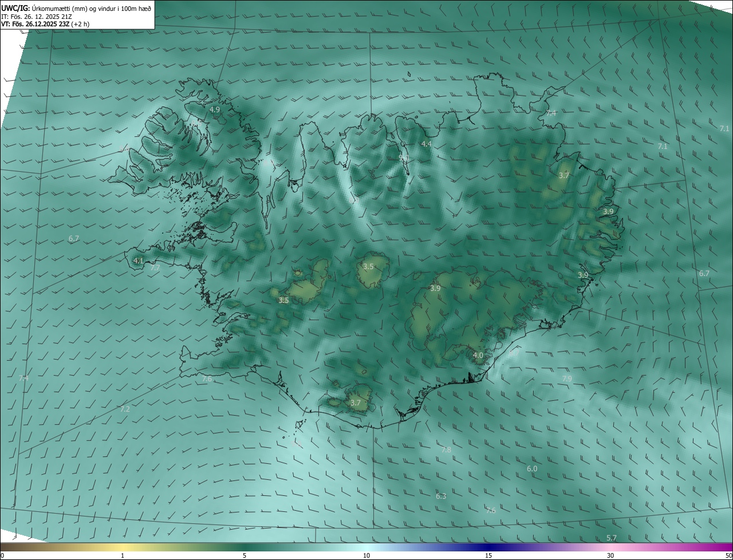Click the 7.2 value label on the map
This screenshot has height=560, width=733.
(125, 409)
